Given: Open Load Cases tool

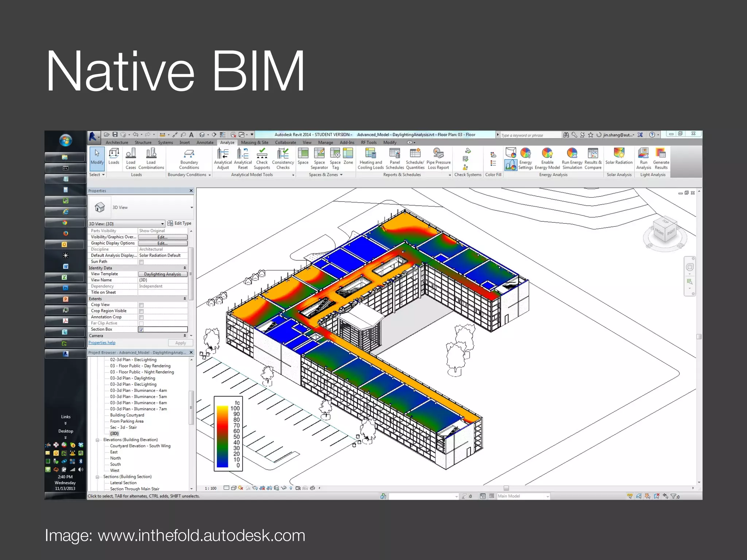Looking at the screenshot, I should point(131,159).
